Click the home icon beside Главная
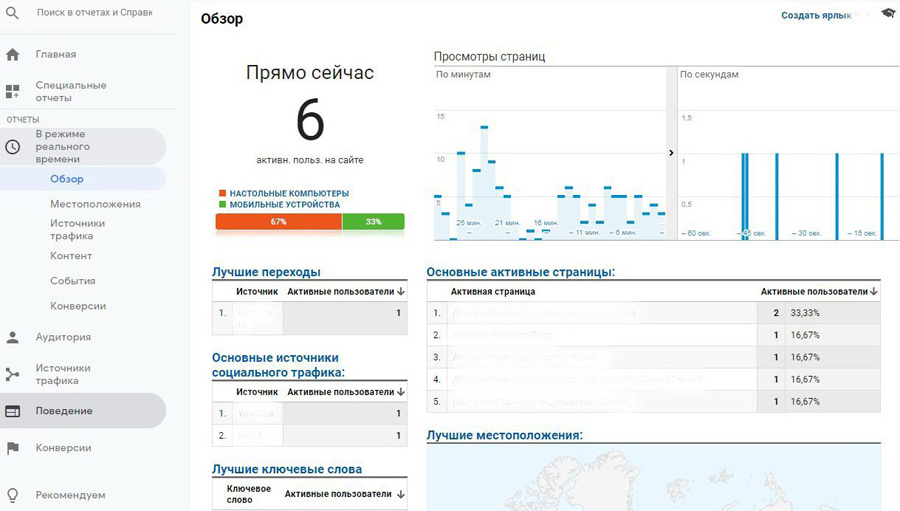 (x=13, y=55)
